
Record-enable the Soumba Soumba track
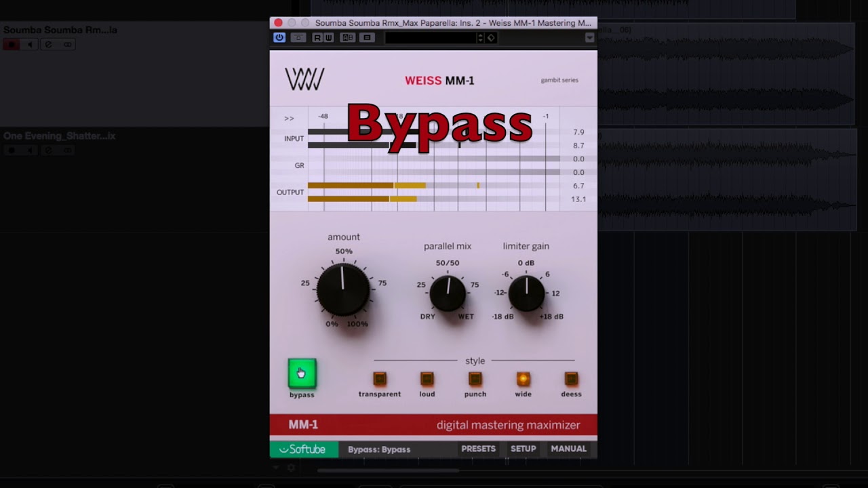click(11, 45)
